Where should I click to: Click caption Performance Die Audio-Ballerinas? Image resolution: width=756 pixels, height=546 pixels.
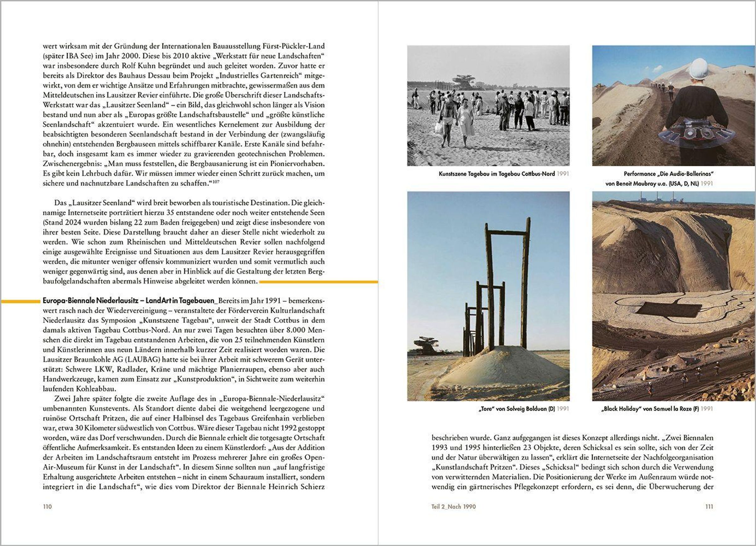point(668,174)
